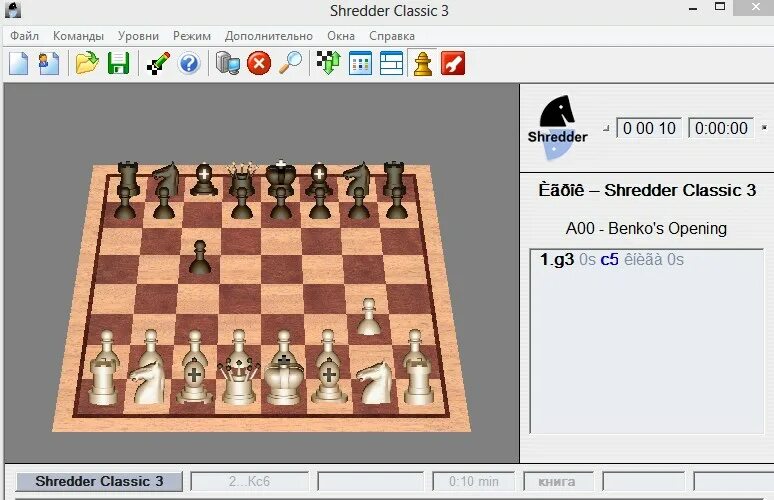This screenshot has width=774, height=500.
Task: Select the black rook on a8
Action: pyautogui.click(x=128, y=178)
